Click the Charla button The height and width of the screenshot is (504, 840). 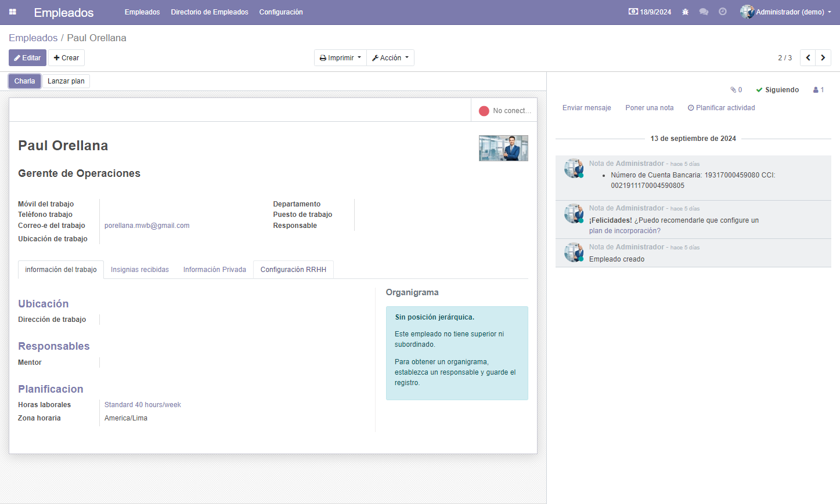(24, 81)
